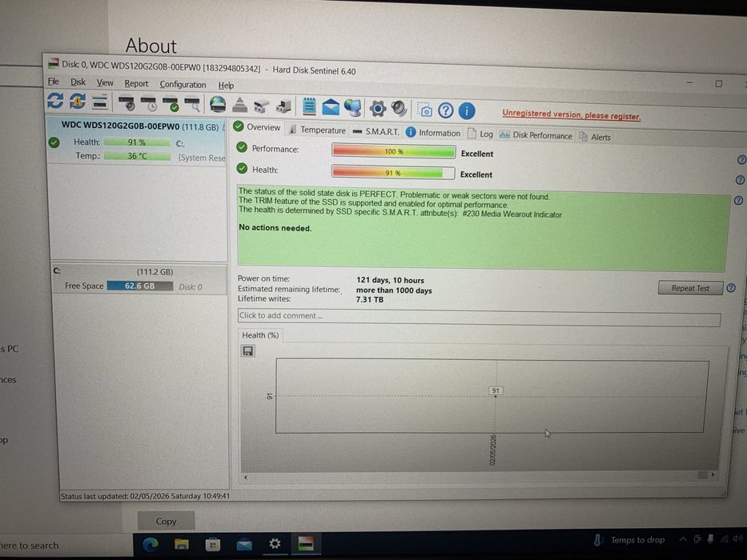The height and width of the screenshot is (560, 747).
Task: Click 'more than 1000 days' lifetime value
Action: point(394,290)
